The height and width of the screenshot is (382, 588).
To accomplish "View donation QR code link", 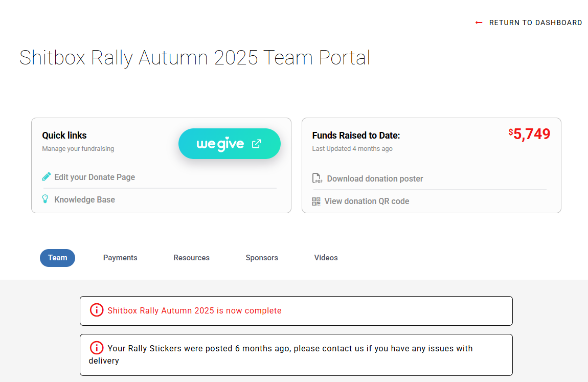I will pyautogui.click(x=367, y=201).
